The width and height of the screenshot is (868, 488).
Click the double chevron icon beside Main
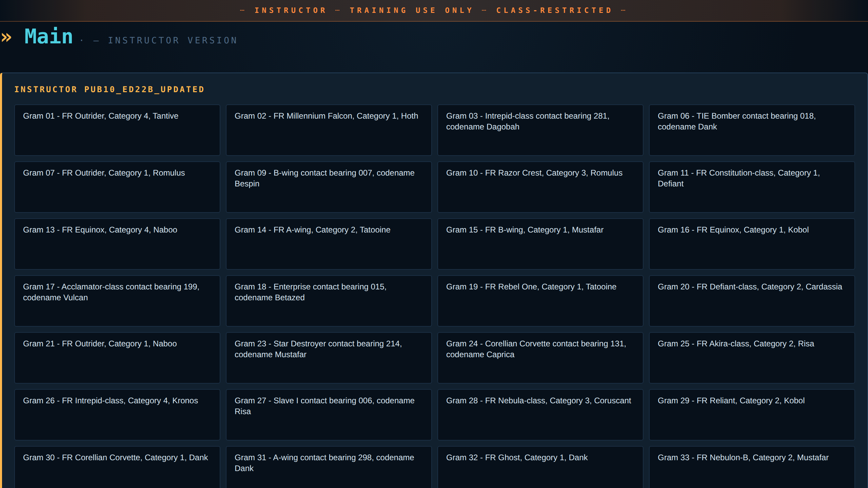pyautogui.click(x=6, y=37)
